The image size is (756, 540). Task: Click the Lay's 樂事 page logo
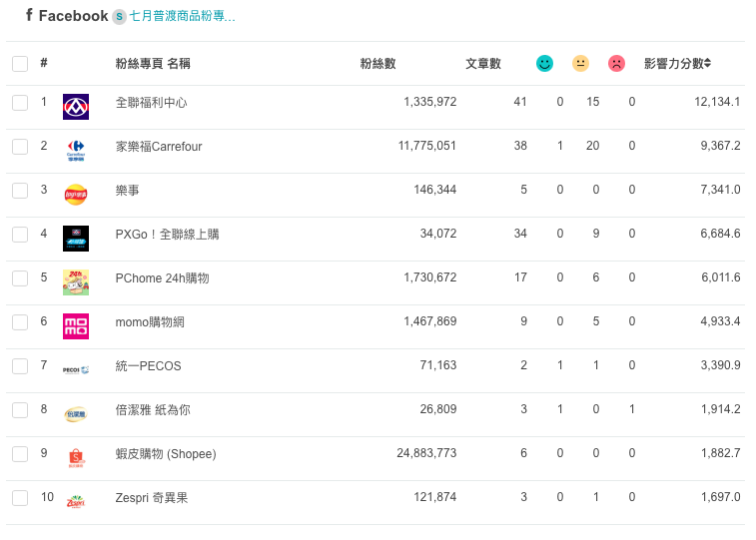click(76, 195)
